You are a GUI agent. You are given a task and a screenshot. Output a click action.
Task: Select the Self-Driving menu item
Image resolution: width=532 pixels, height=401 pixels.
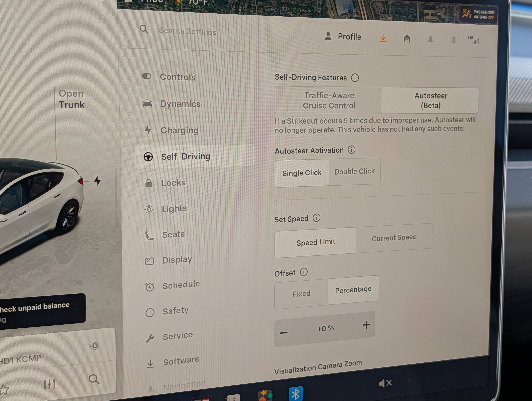195,157
